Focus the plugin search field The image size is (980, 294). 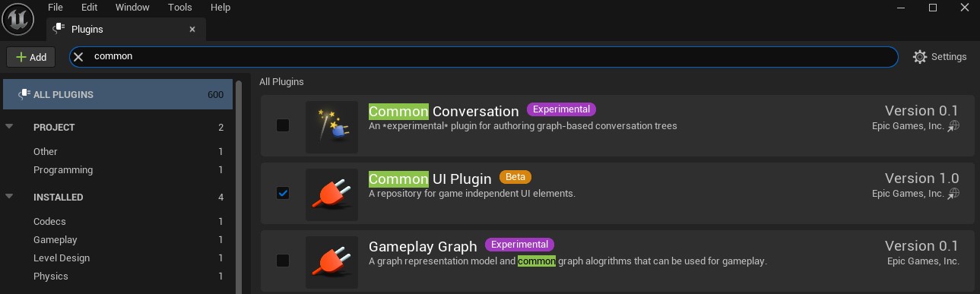point(484,57)
